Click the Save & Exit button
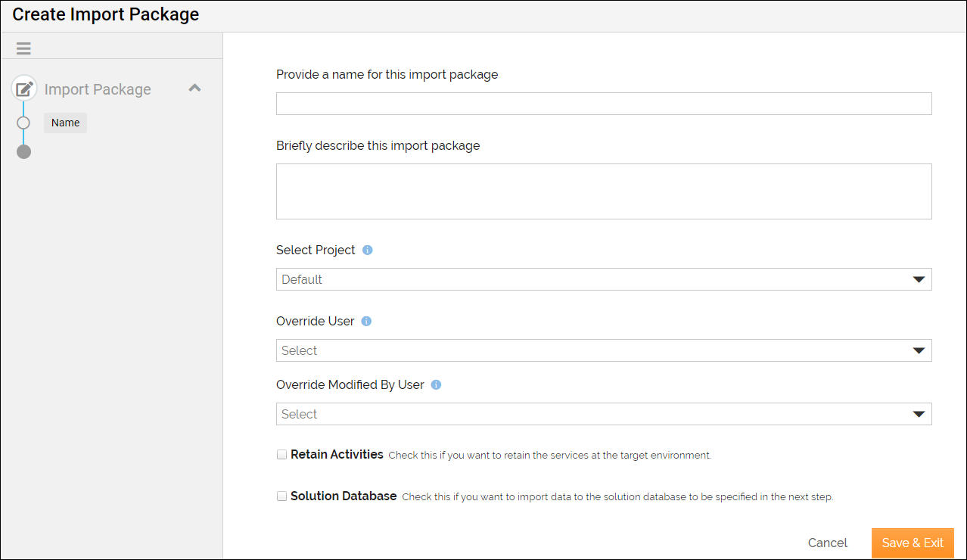967x560 pixels. pyautogui.click(x=913, y=543)
